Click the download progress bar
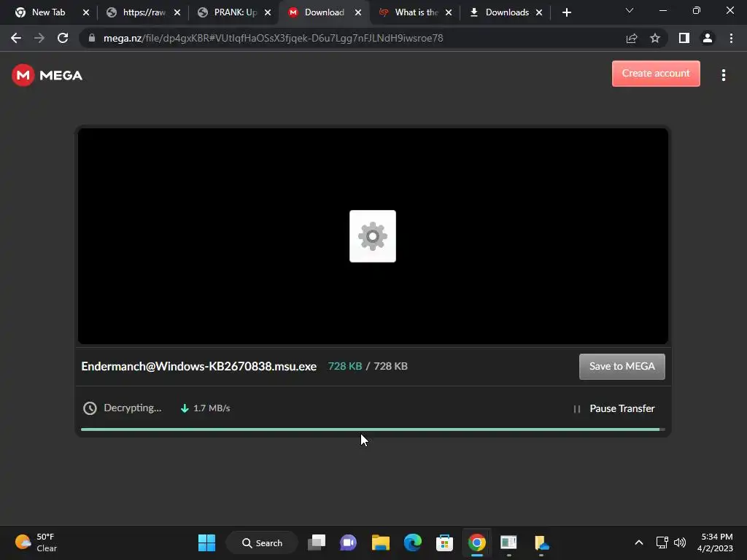This screenshot has height=560, width=747. pyautogui.click(x=373, y=429)
